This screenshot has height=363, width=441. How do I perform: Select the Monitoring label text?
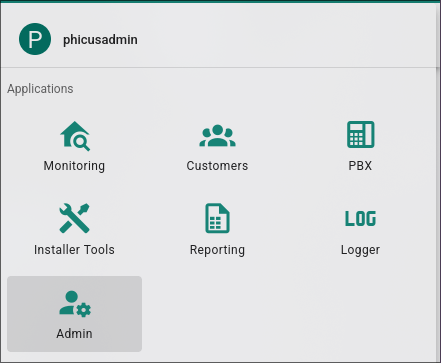(74, 166)
